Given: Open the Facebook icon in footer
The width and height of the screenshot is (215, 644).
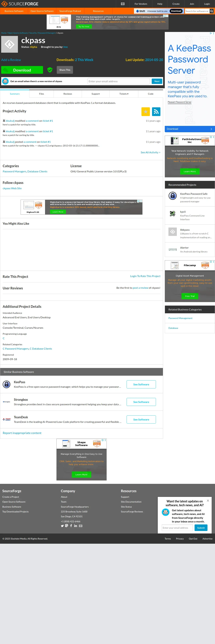Looking at the screenshot, I should tap(71, 525).
